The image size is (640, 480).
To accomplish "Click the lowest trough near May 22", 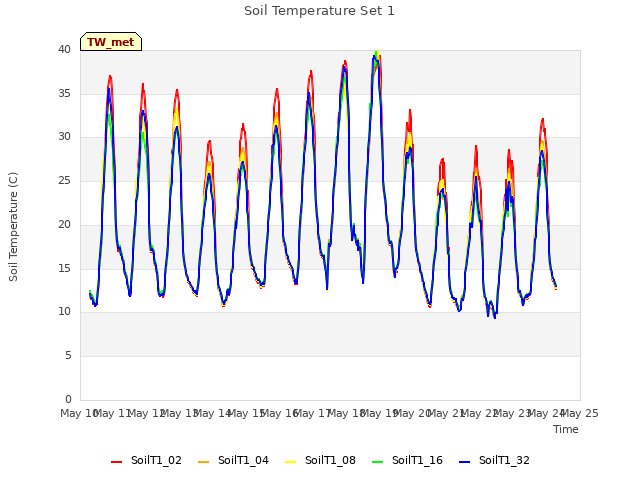I will pos(495,317).
